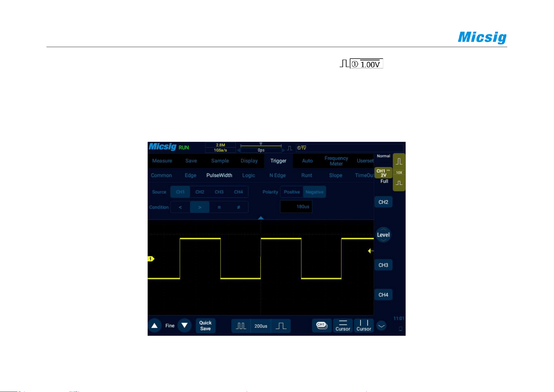Select CH2 as trigger source

click(x=200, y=192)
